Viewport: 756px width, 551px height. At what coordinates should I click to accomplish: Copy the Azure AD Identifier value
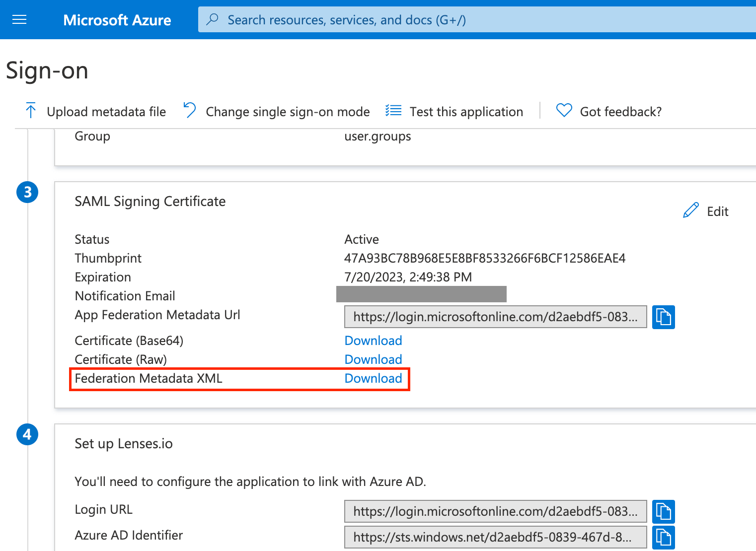664,538
